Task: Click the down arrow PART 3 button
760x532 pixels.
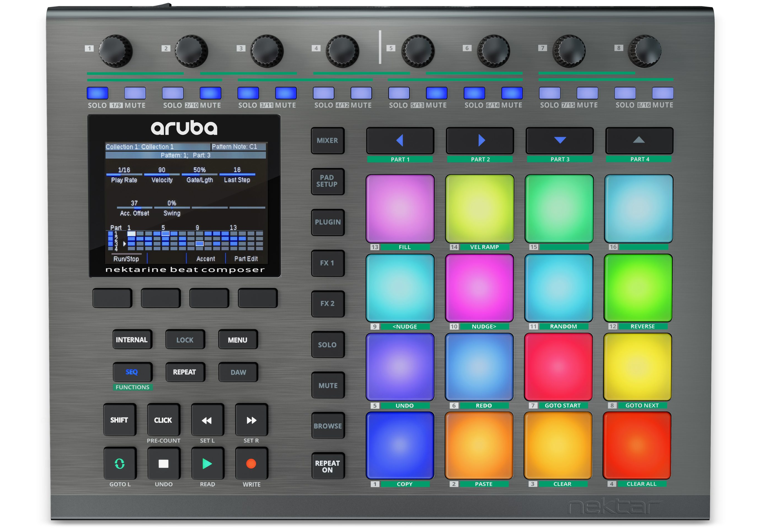Action: [x=560, y=140]
